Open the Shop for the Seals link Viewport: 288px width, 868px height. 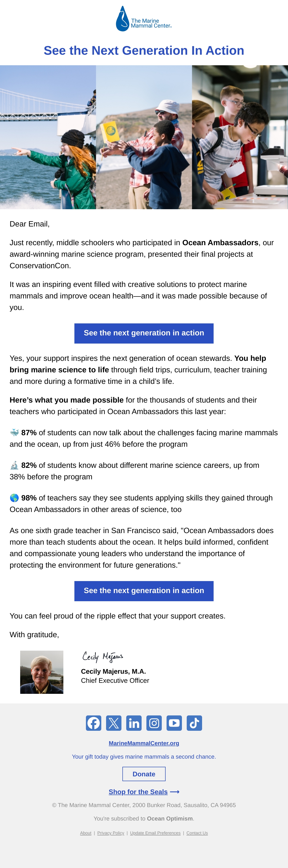[x=138, y=792]
